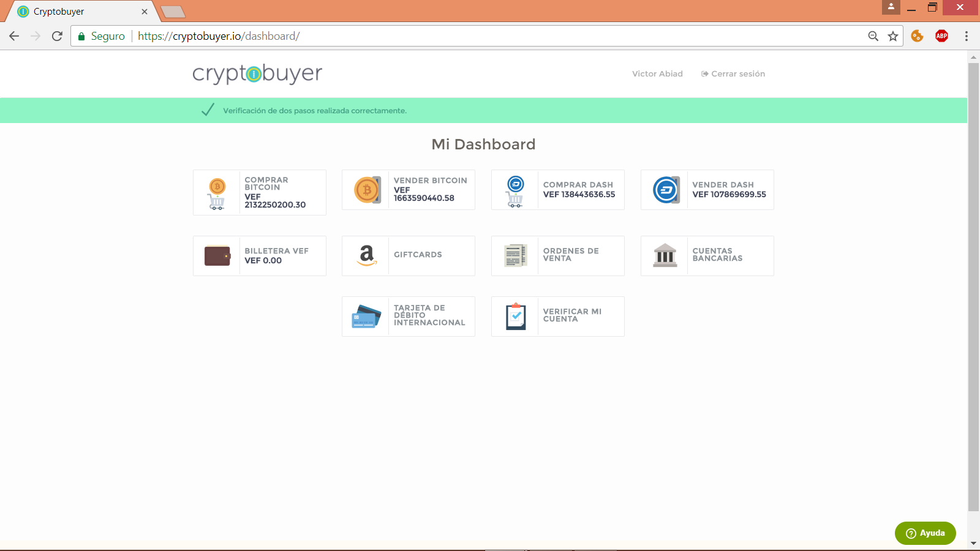
Task: Open the Victor Abiad profile link
Action: pyautogui.click(x=657, y=73)
